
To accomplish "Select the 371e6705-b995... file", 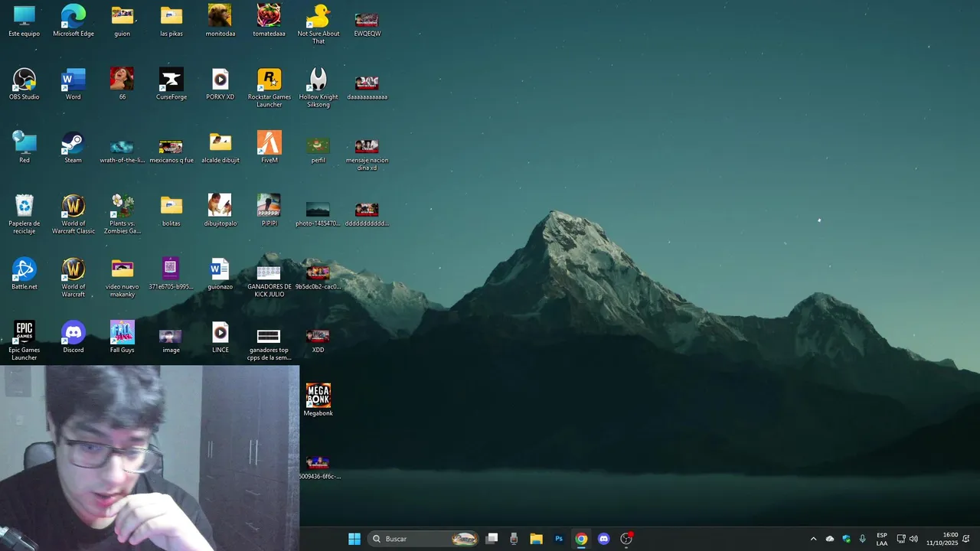I will [171, 274].
